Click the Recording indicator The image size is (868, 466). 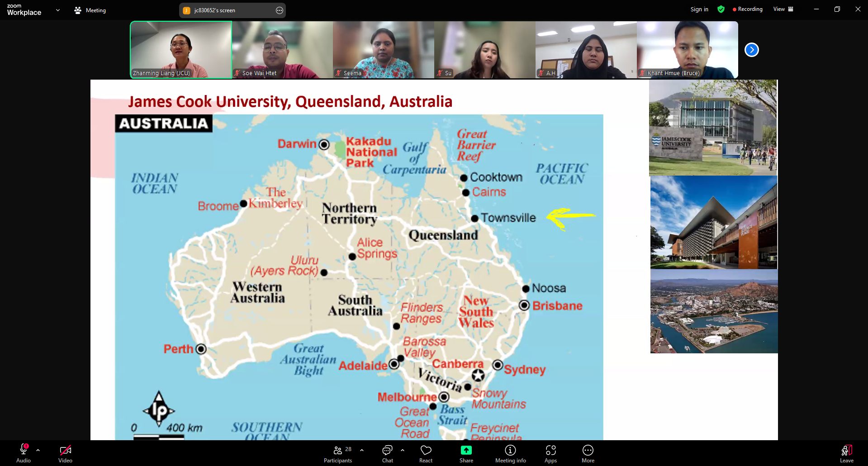(x=747, y=9)
